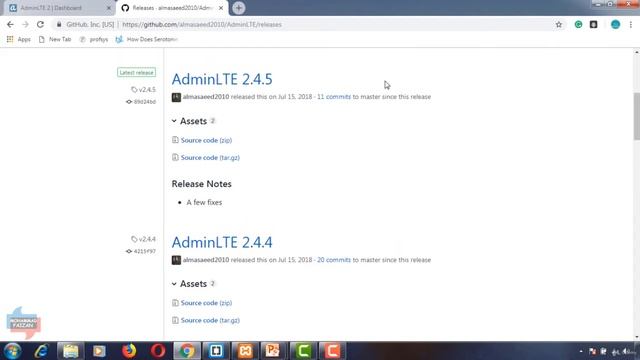The image size is (640, 360).
Task: Collapse Assets section of AdminLTE 2.4.4
Action: 193,284
